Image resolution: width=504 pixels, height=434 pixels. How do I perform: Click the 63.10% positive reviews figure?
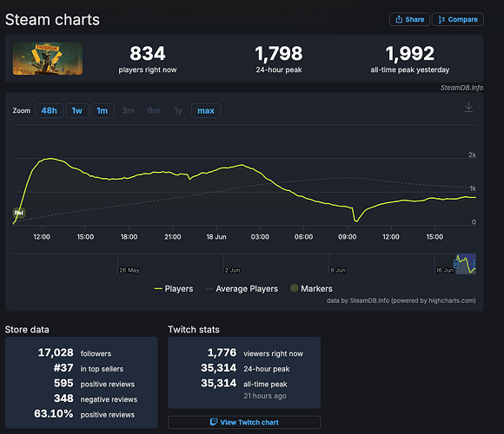tap(54, 413)
